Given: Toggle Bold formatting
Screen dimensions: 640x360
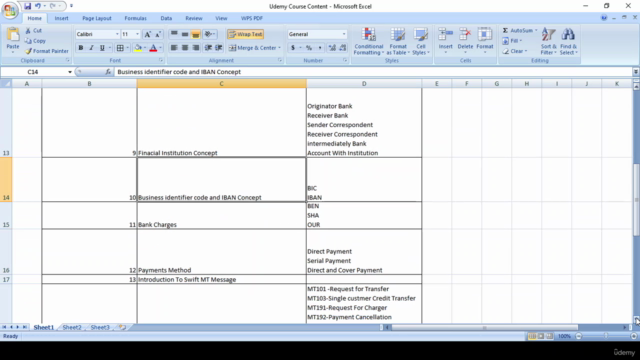Looking at the screenshot, I should click(81, 48).
